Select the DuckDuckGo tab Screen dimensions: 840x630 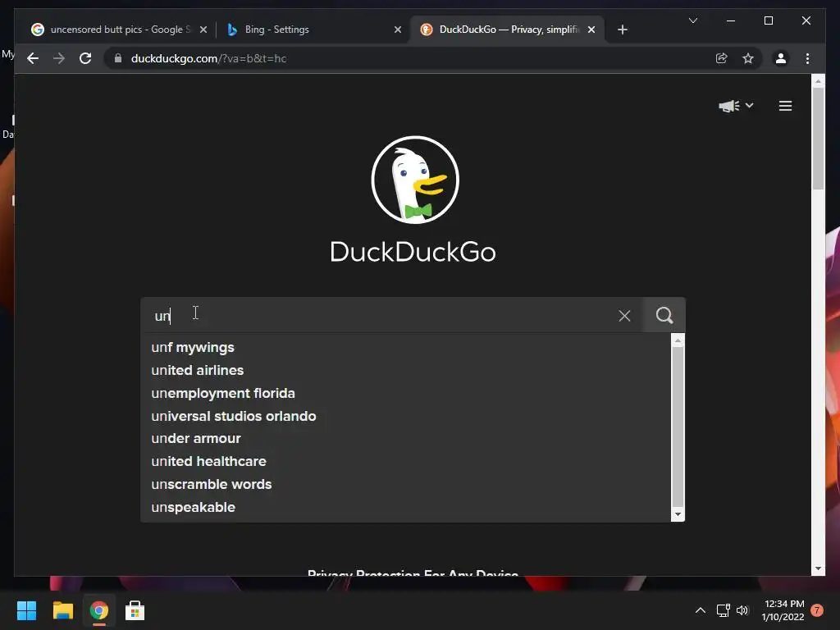[507, 30]
